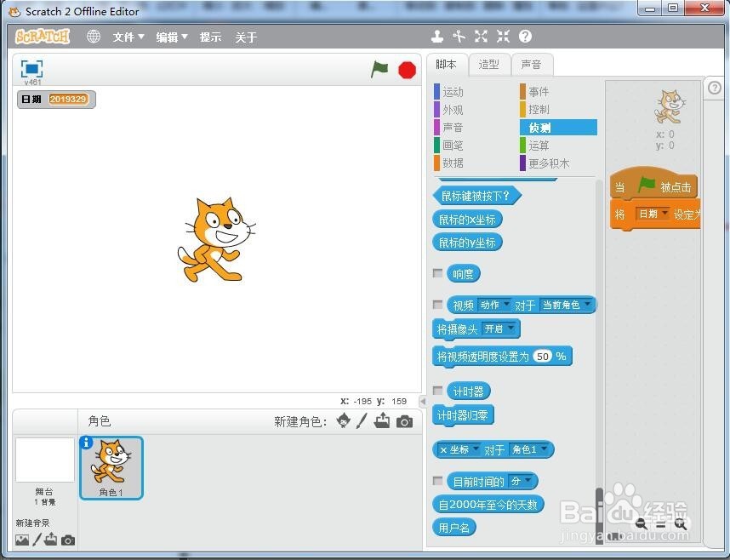The image size is (730, 560).
Task: Create new sprite from camera icon
Action: [404, 421]
